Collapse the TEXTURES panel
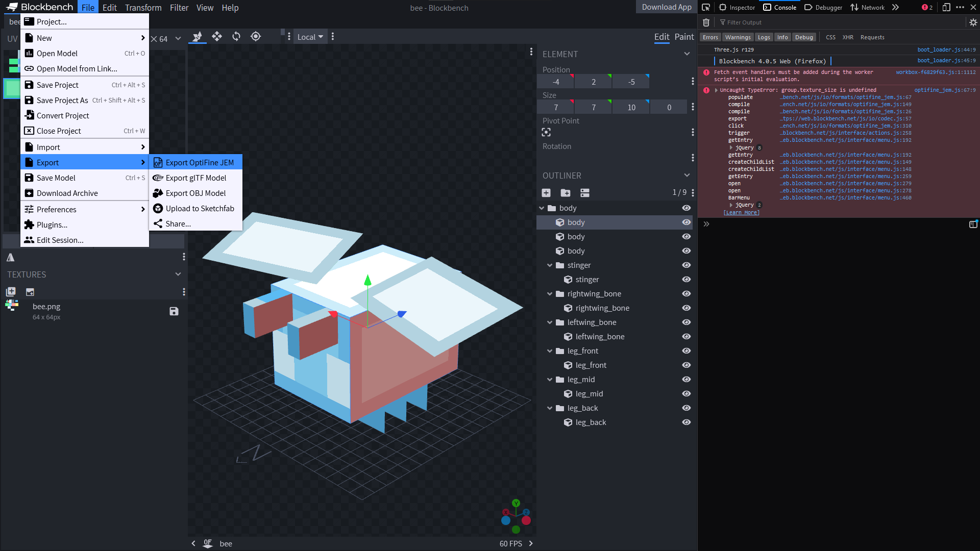Image resolution: width=980 pixels, height=551 pixels. click(x=178, y=274)
